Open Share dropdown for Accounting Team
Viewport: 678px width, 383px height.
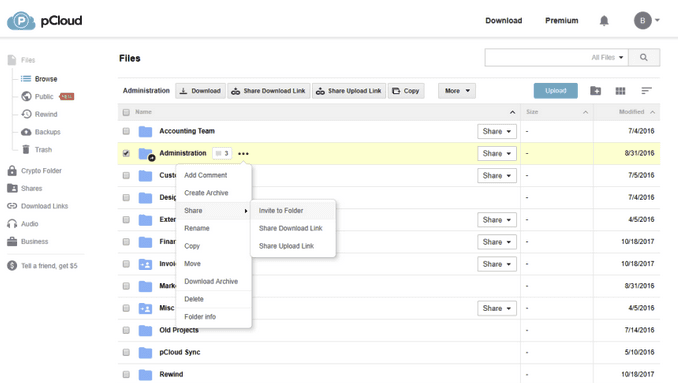point(497,131)
